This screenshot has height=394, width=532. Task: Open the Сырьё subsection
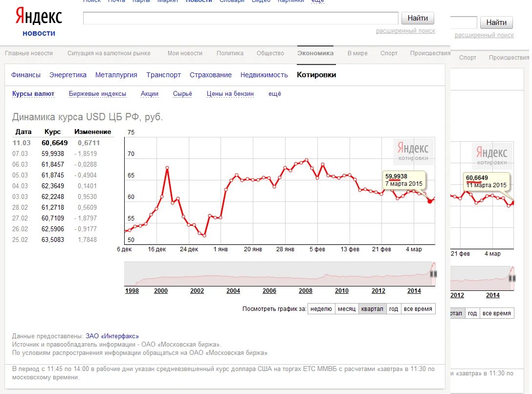click(x=182, y=94)
